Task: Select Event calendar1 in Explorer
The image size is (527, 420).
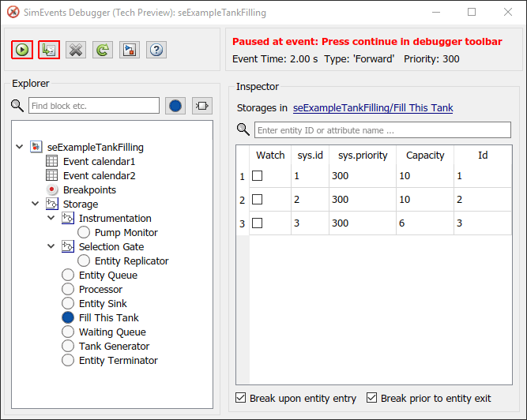Action: point(99,161)
